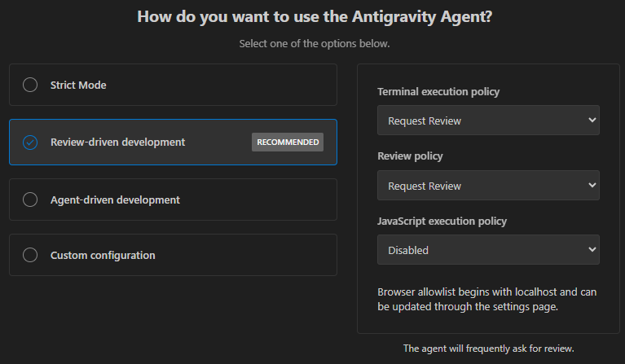Pick the "Agent-driven development" option label
Viewport: 625px width, 364px height.
115,200
